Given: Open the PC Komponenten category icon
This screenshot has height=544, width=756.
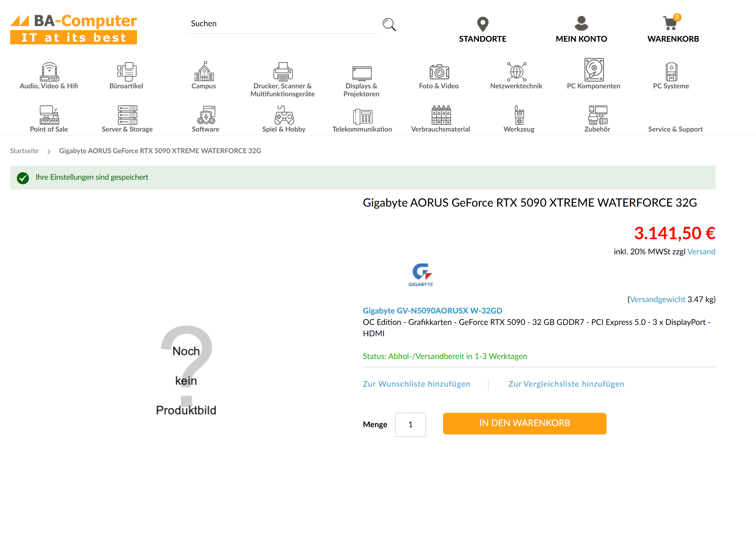Looking at the screenshot, I should pos(594,70).
